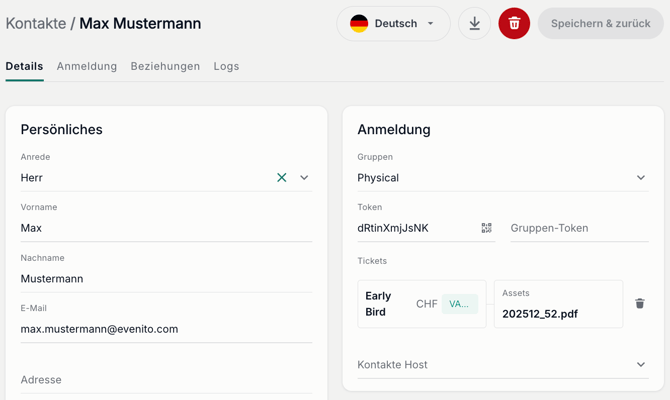Expand the Kontakte Host dropdown
Image resolution: width=670 pixels, height=400 pixels.
503,365
